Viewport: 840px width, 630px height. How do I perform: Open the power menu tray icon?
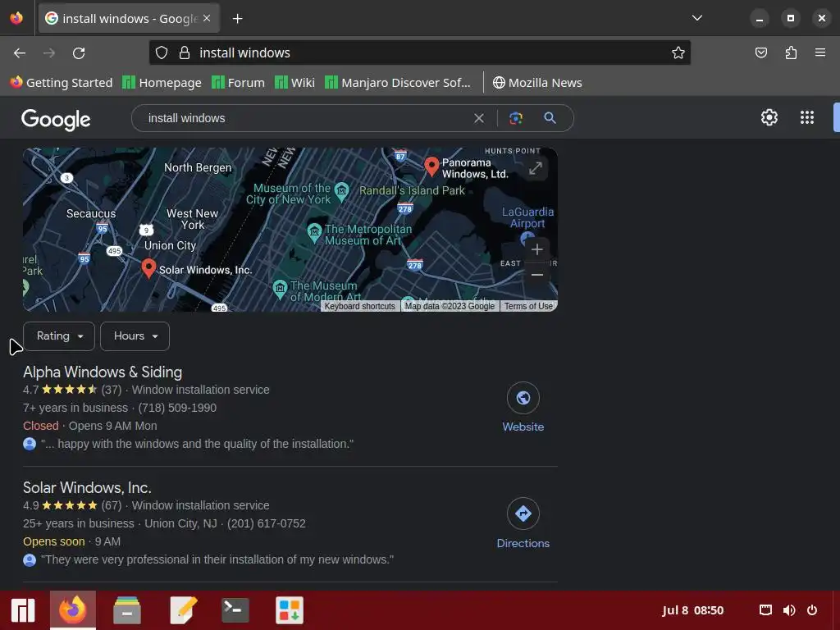(x=812, y=610)
